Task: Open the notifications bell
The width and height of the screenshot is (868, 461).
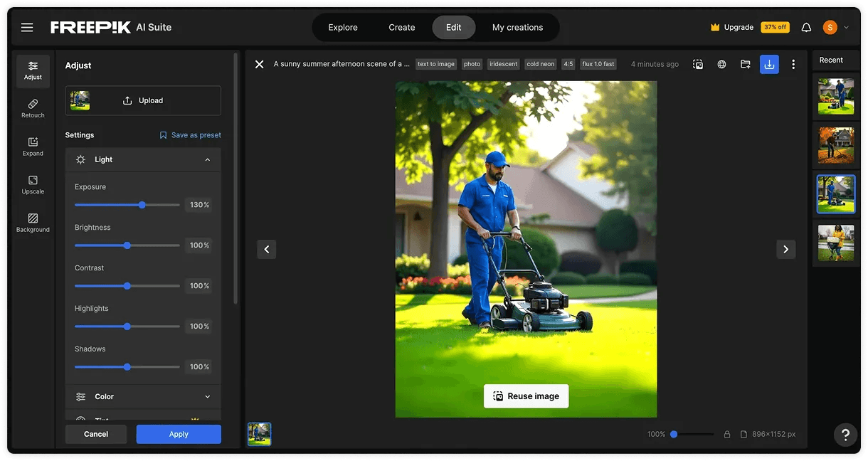Action: tap(806, 28)
